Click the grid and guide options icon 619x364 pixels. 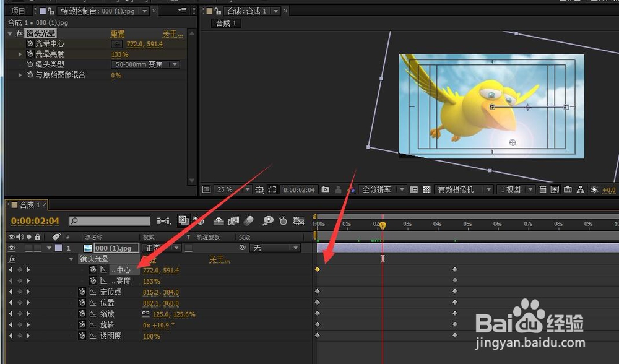click(x=259, y=189)
